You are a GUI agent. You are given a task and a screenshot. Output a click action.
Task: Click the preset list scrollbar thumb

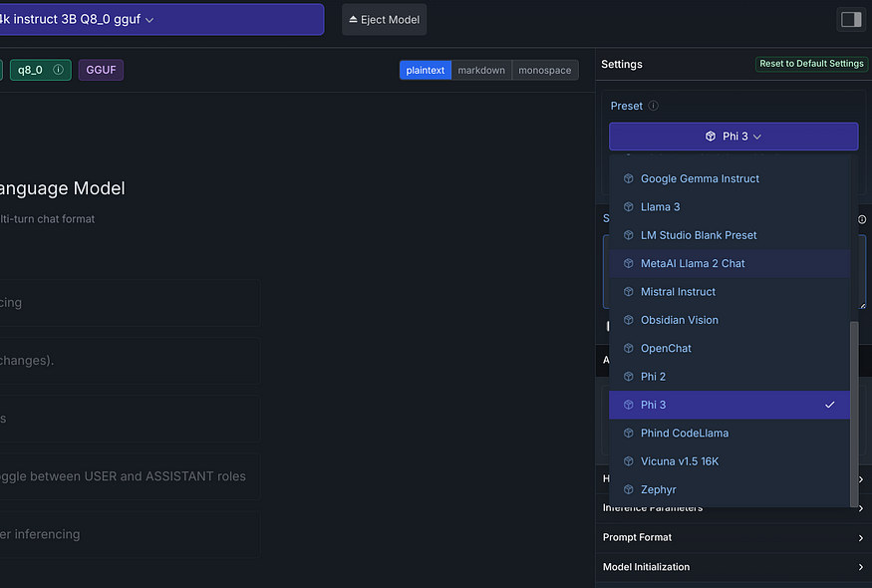[x=854, y=414]
